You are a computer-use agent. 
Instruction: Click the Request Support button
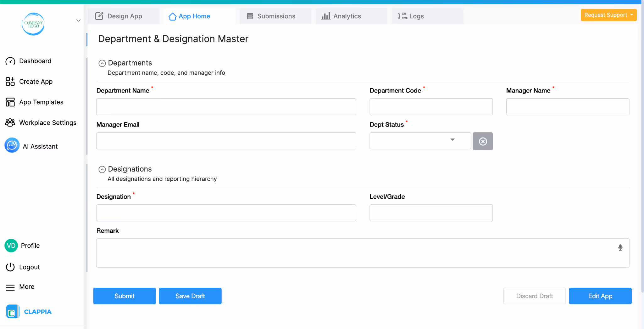(608, 15)
